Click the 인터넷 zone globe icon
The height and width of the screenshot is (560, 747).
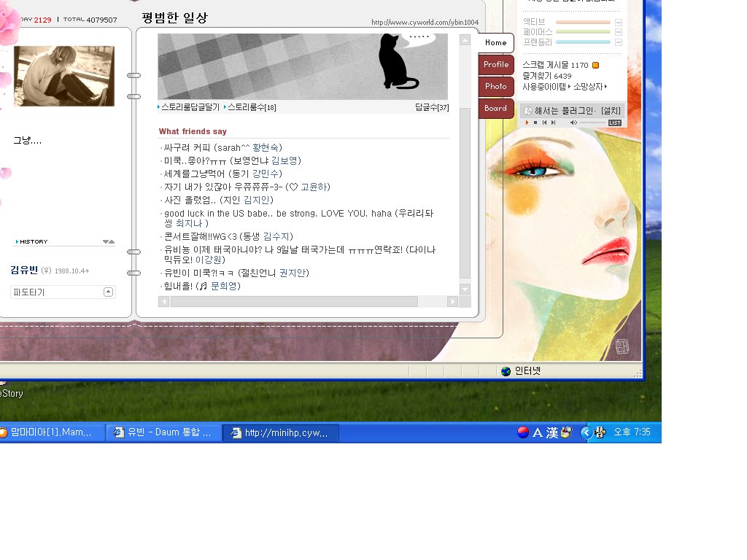(506, 371)
